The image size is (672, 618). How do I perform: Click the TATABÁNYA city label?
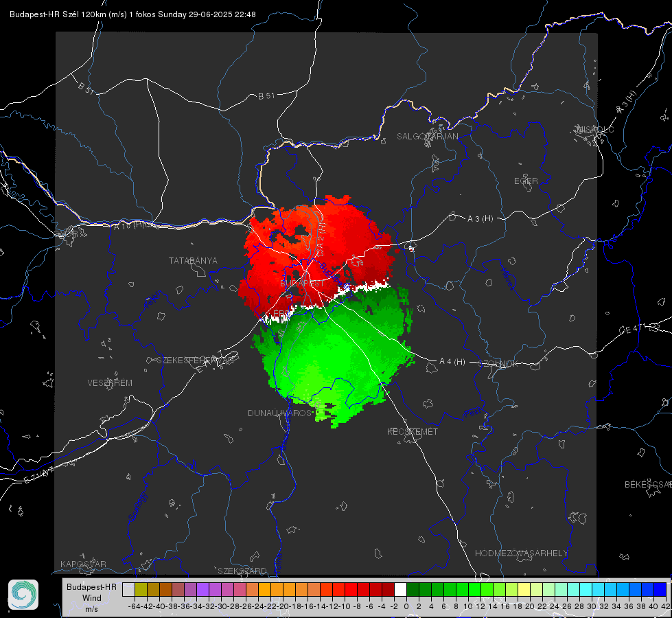(193, 261)
